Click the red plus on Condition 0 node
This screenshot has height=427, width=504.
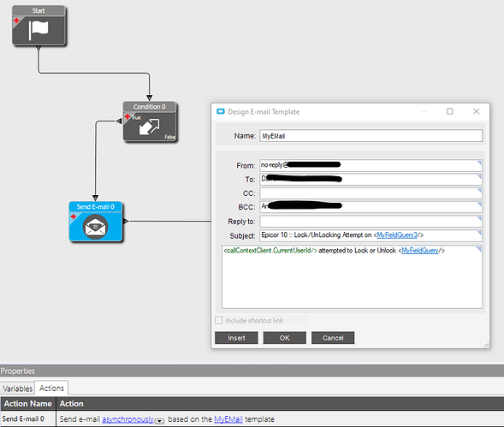click(x=127, y=116)
